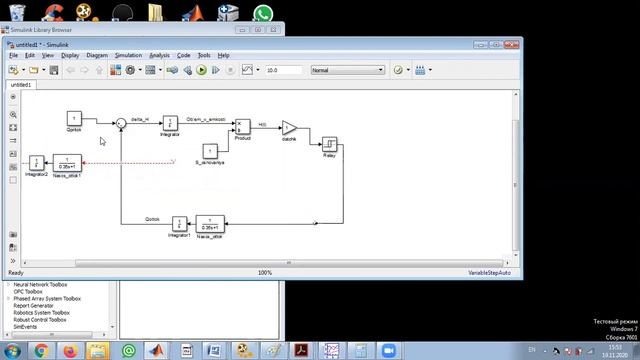This screenshot has height=360, width=640.
Task: Open the Model Explorer toolbar icon
Action: tap(151, 70)
